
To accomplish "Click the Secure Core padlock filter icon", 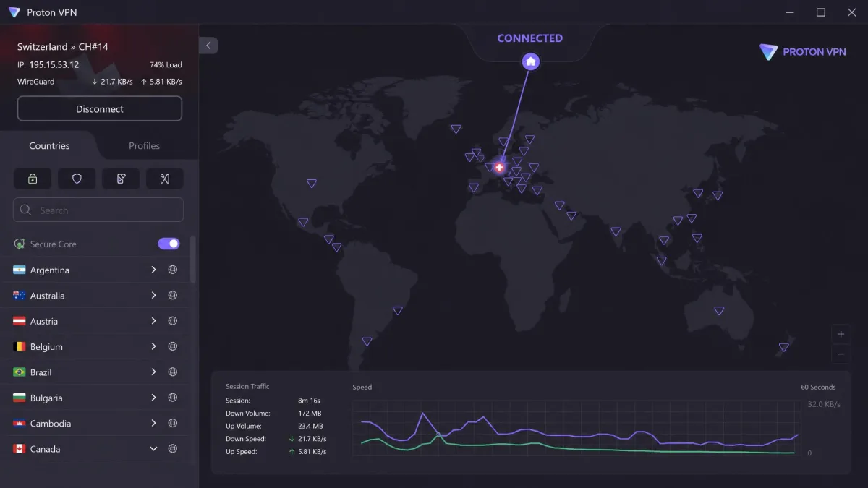I will click(33, 179).
